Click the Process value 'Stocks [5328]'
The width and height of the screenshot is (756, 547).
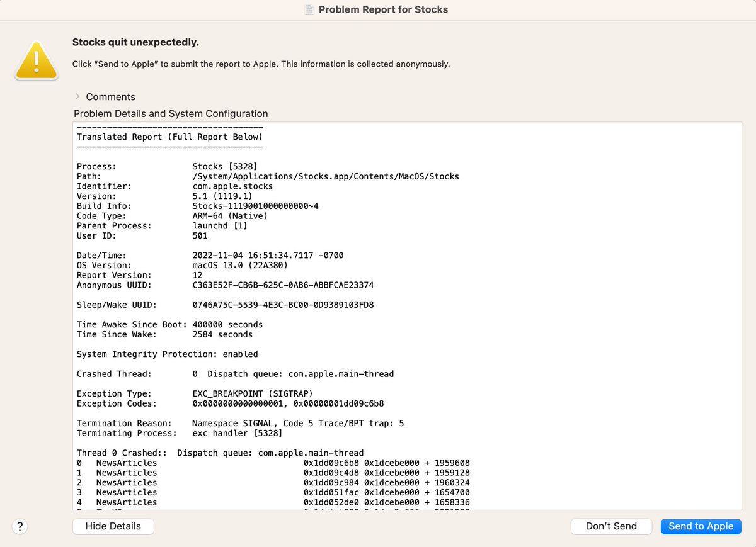(x=225, y=167)
